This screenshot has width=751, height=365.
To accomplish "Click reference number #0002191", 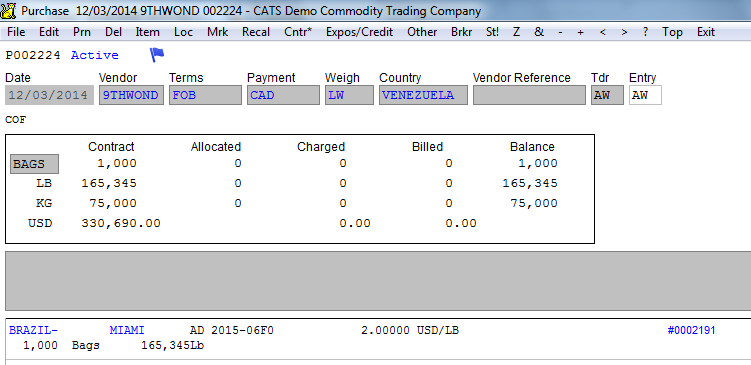I will (691, 330).
